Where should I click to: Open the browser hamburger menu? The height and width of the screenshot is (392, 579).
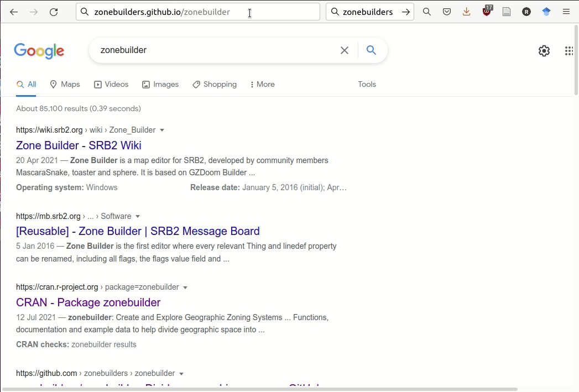coord(566,12)
